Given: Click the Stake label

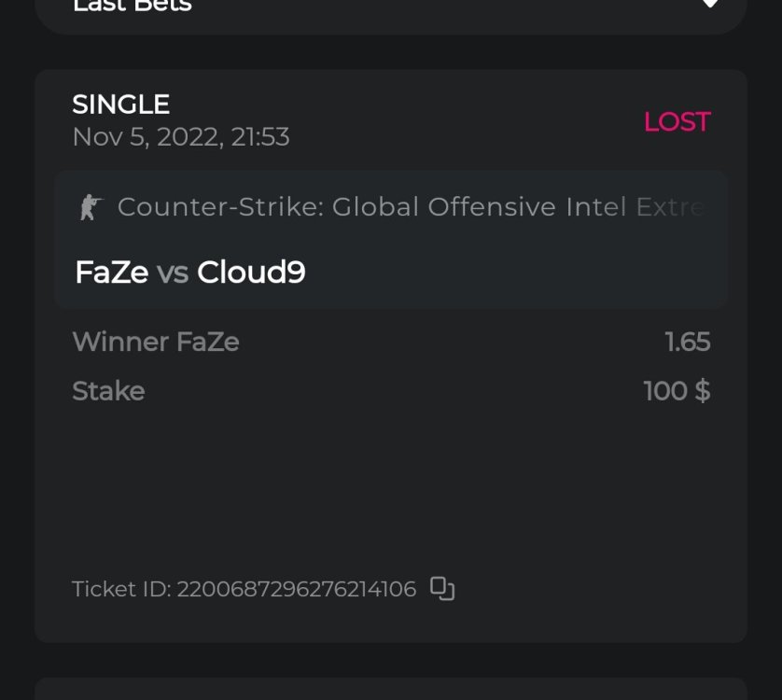Looking at the screenshot, I should [108, 390].
